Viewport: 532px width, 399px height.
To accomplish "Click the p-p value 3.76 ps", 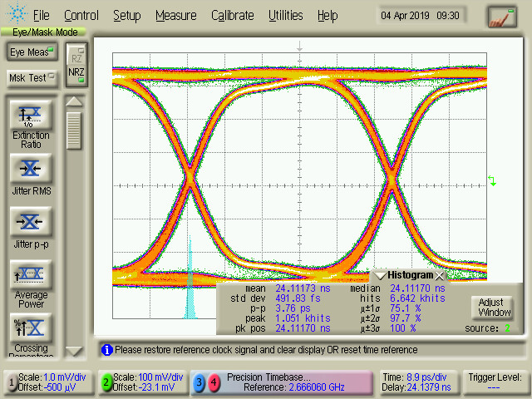I will tap(293, 308).
